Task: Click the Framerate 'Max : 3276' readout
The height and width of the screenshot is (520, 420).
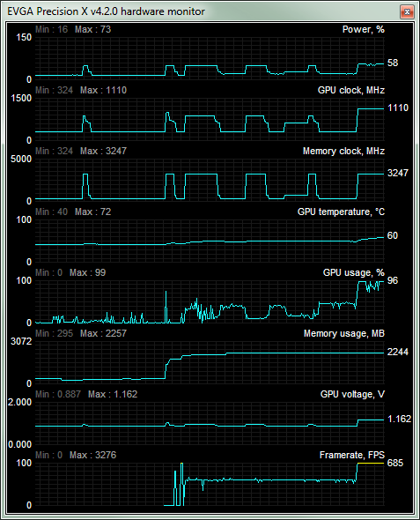Action: (x=92, y=455)
